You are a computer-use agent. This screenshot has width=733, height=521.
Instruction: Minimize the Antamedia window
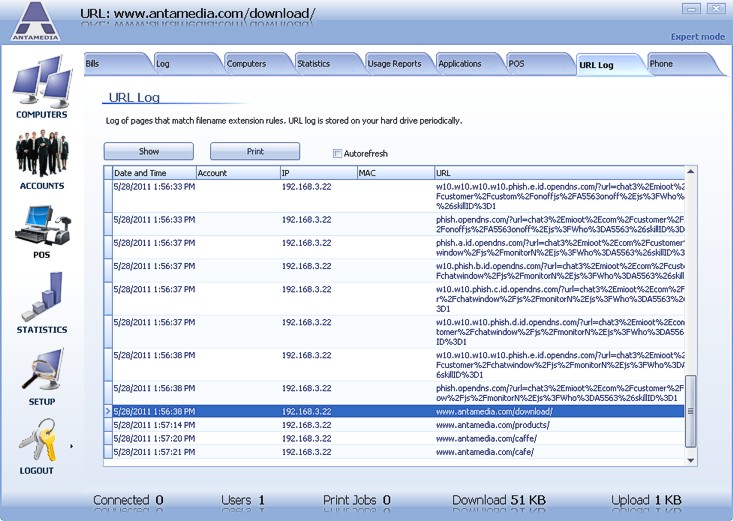[691, 8]
